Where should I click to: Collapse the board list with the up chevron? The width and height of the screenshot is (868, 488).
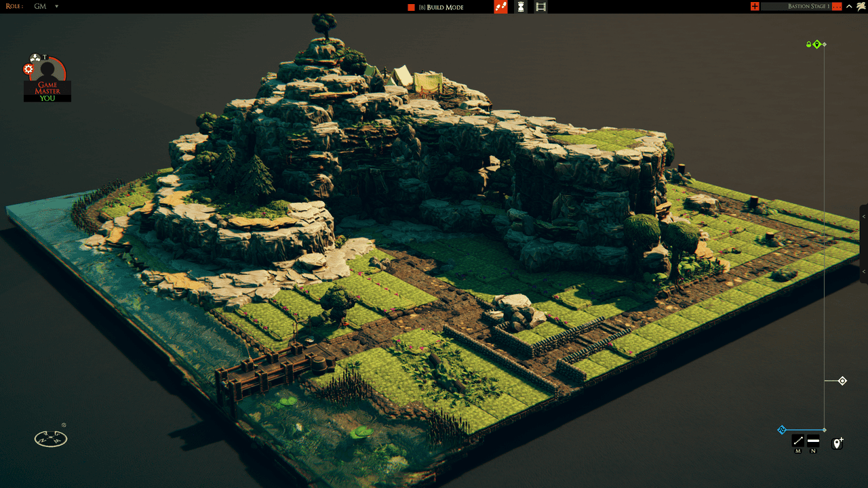tap(849, 6)
